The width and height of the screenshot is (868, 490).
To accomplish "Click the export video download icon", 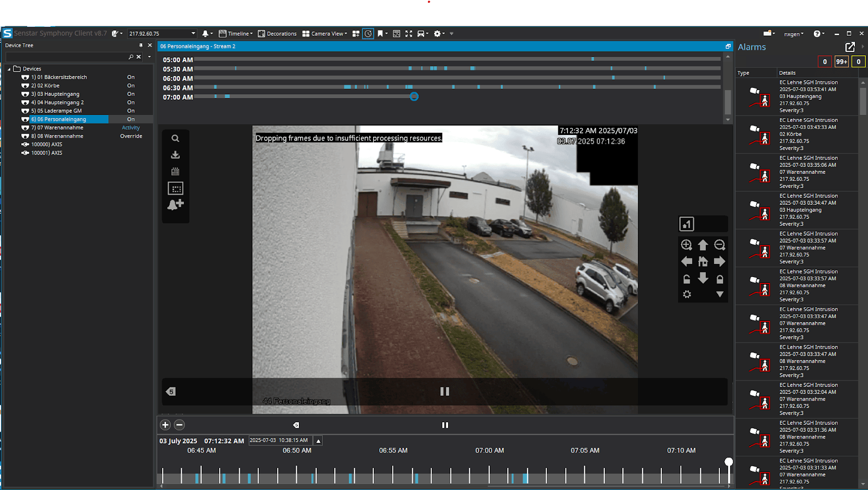I will click(175, 155).
